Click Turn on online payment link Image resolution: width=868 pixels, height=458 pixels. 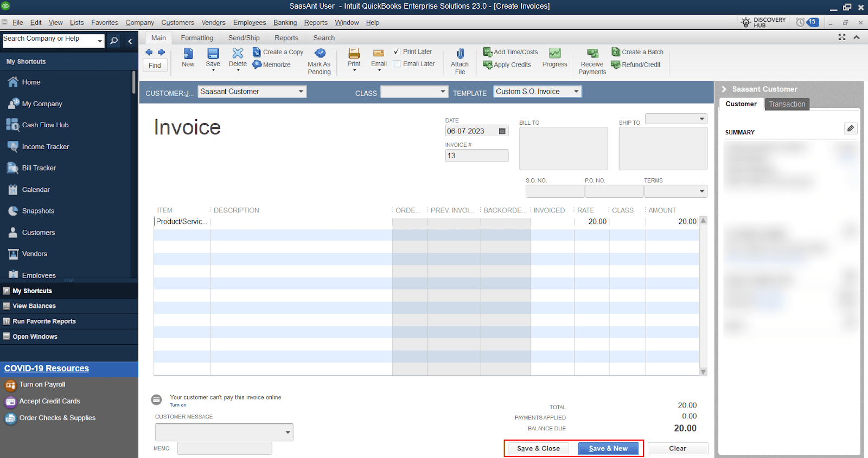[x=178, y=405]
